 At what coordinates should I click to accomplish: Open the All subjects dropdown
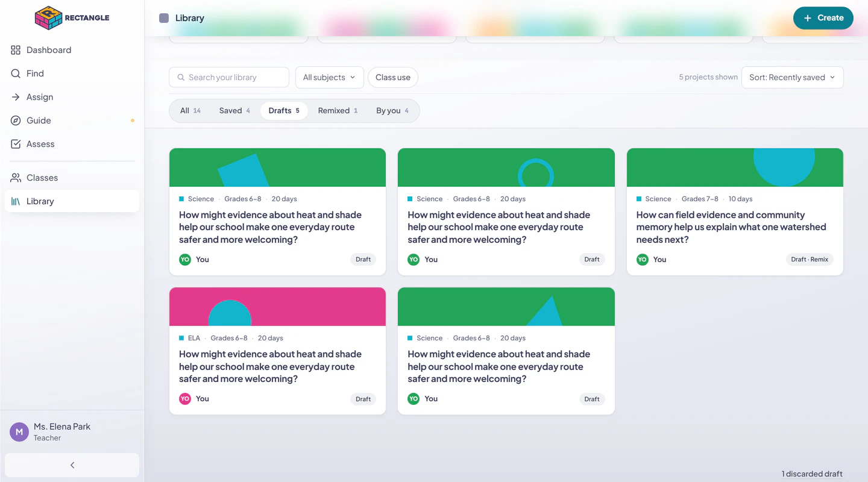pyautogui.click(x=329, y=77)
